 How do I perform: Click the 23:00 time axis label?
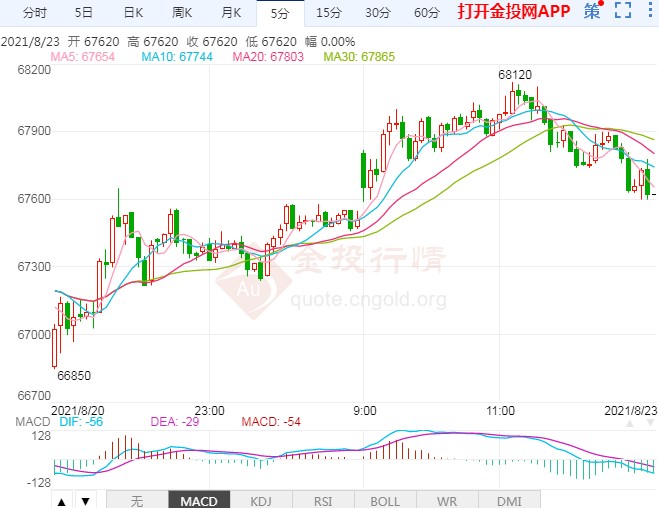tap(209, 411)
